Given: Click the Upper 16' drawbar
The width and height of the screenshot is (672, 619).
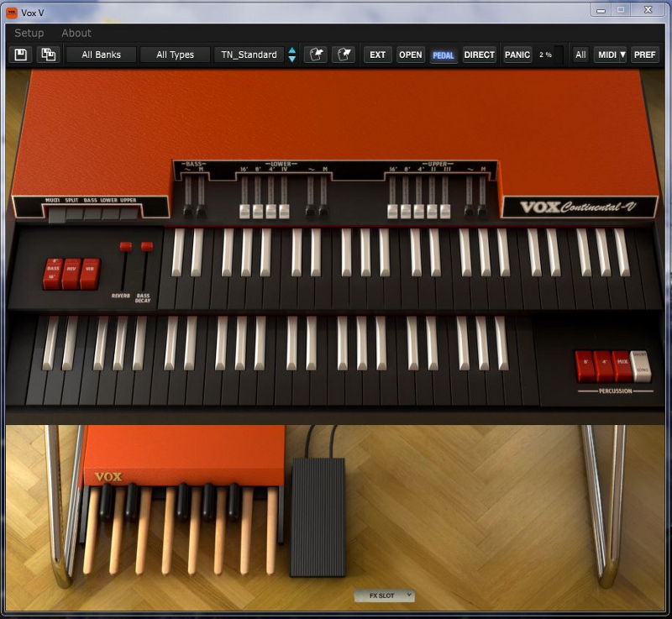Looking at the screenshot, I should tap(392, 211).
